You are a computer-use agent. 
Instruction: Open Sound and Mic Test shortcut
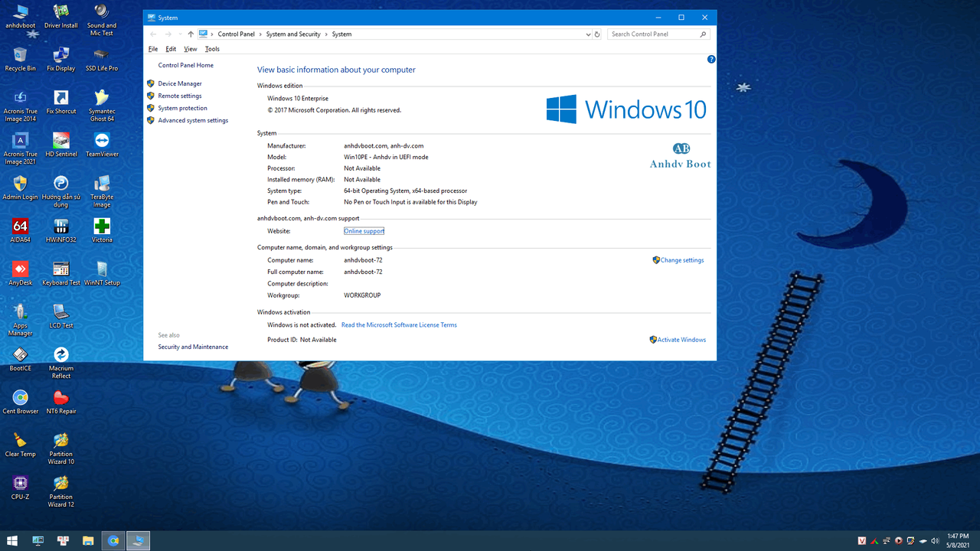[x=102, y=20]
